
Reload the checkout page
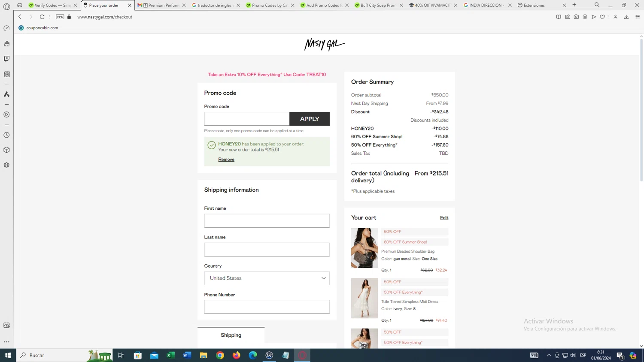(42, 17)
